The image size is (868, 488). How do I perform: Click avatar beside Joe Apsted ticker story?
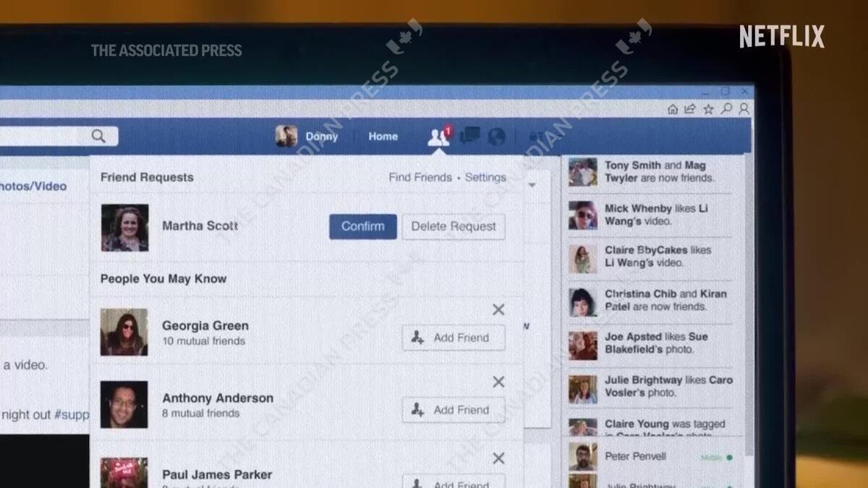point(582,346)
